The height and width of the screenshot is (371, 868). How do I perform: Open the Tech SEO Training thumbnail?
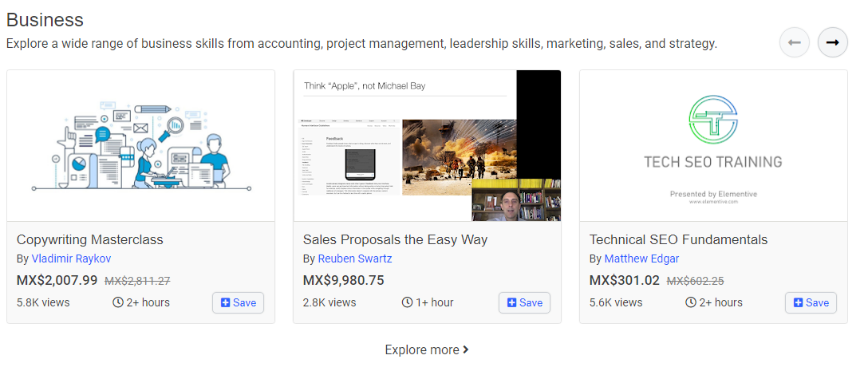(713, 145)
